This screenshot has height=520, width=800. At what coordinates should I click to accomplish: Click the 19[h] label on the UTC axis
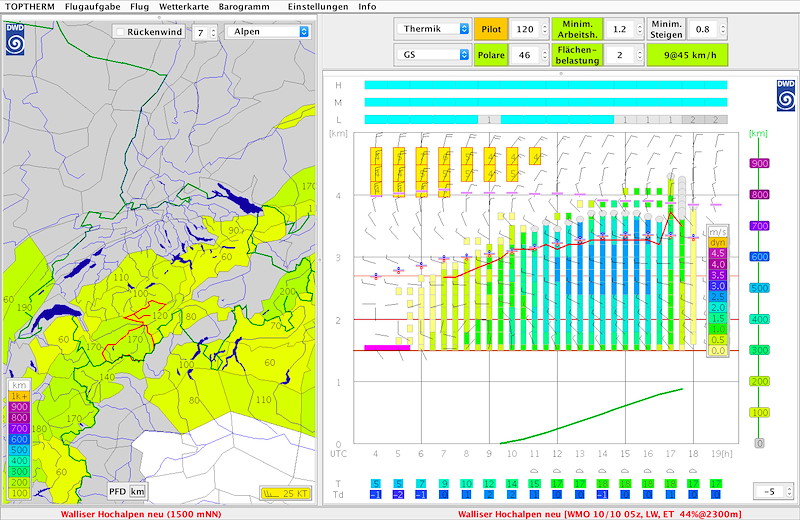point(720,454)
